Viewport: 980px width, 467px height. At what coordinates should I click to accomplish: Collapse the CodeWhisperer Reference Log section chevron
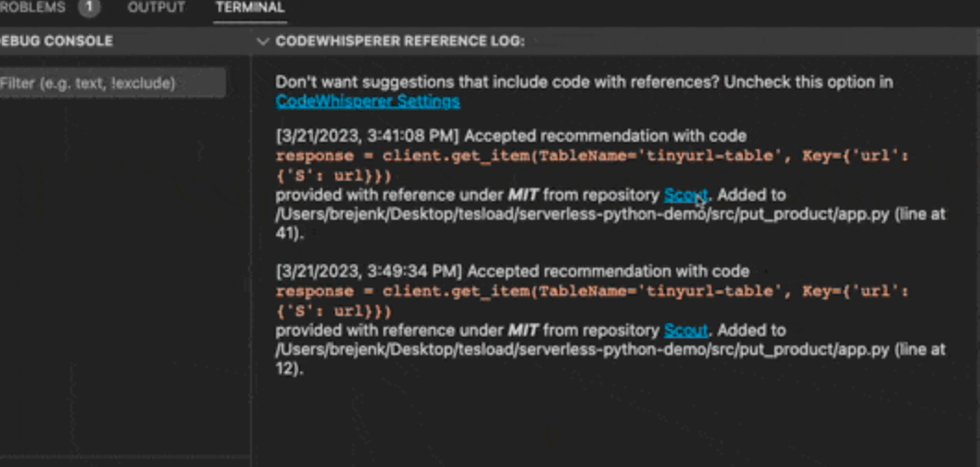[263, 42]
